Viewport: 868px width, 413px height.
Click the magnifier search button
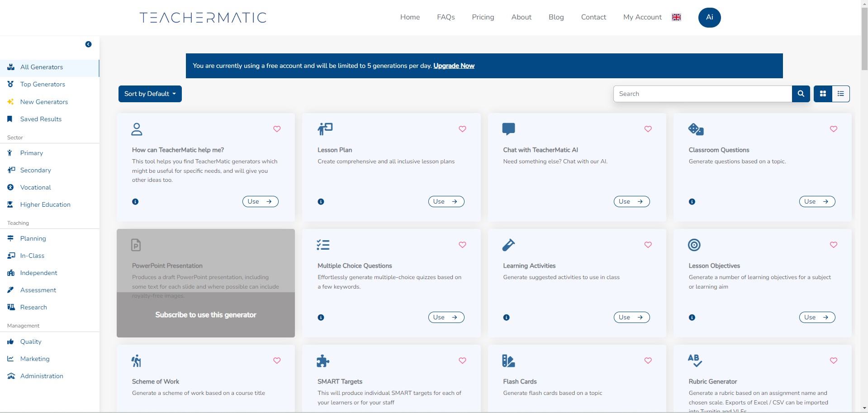point(801,94)
